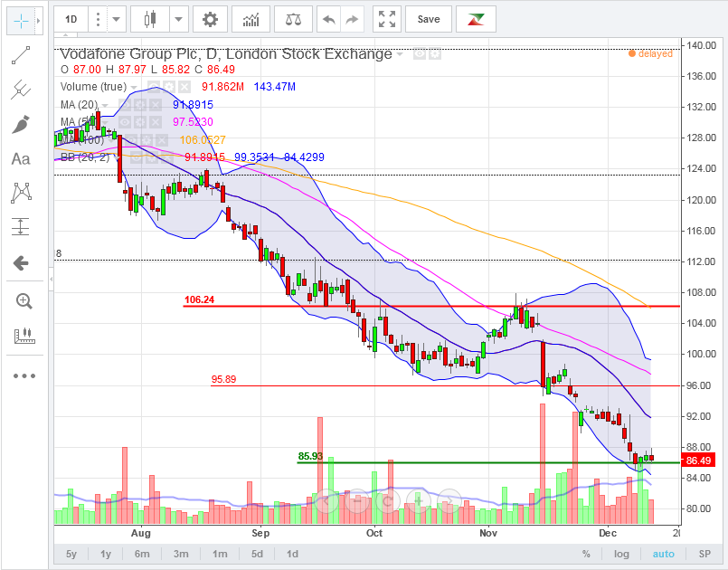Viewport: 728px width, 570px height.
Task: Open vertical dots interval menu
Action: (98, 20)
